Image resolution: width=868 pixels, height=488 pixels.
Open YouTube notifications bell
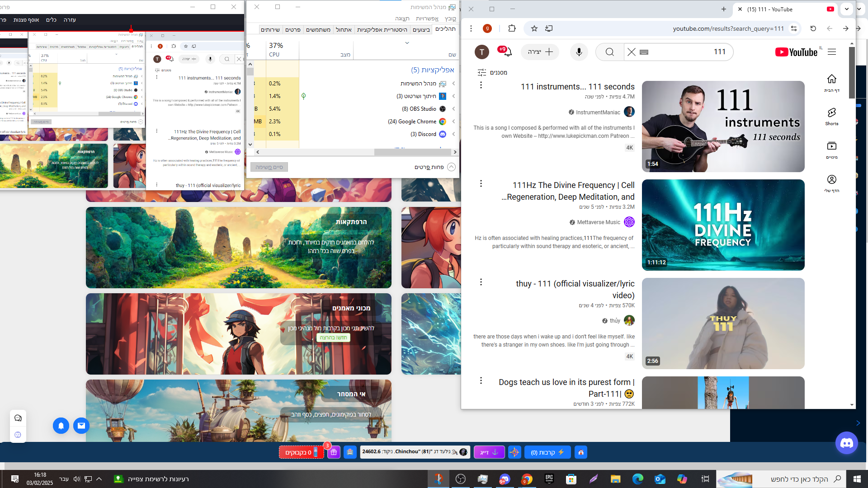pyautogui.click(x=507, y=52)
